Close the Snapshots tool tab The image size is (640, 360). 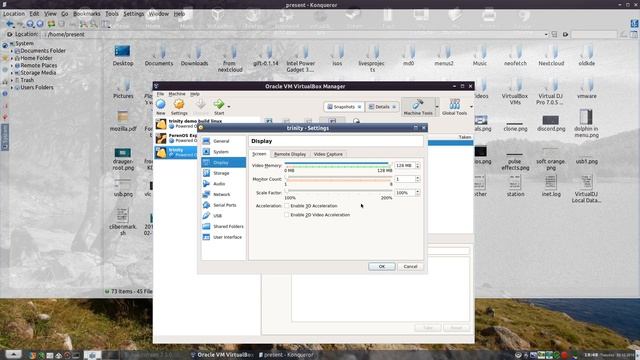coord(359,107)
